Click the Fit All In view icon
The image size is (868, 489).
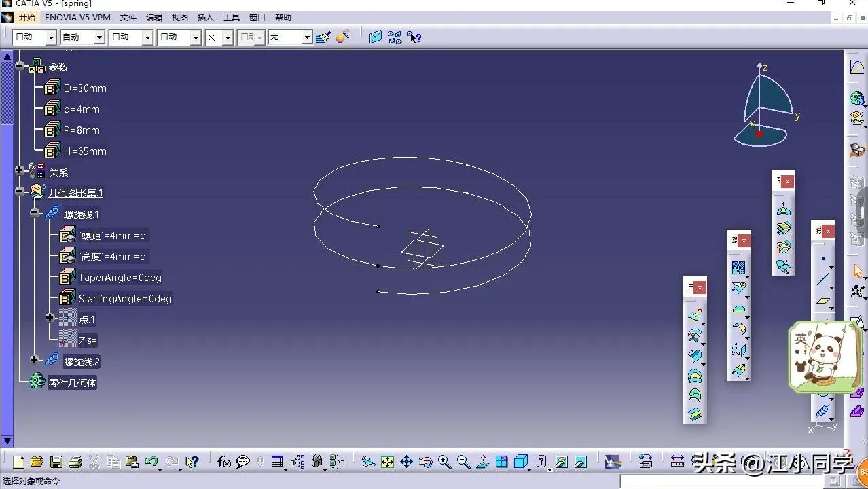click(x=387, y=462)
